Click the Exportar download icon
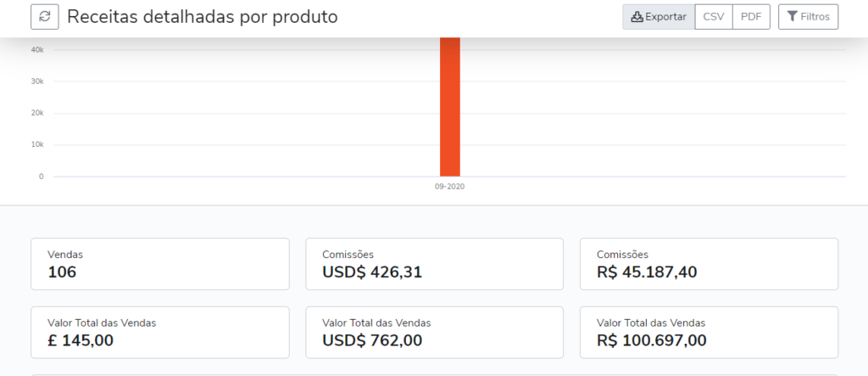The width and height of the screenshot is (868, 376). click(x=637, y=17)
